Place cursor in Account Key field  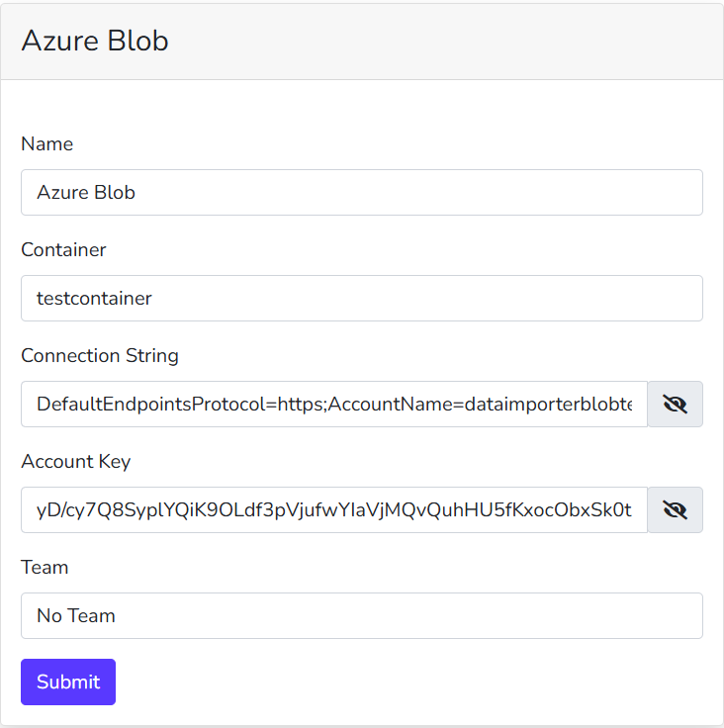334,509
